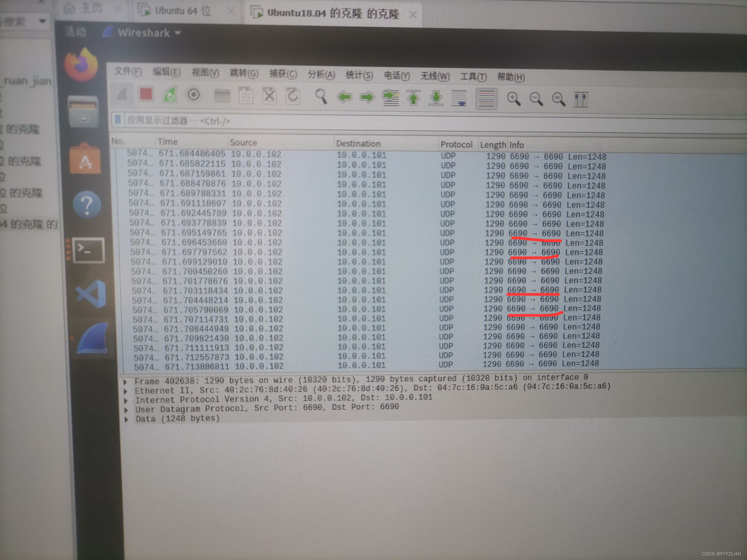Zoom in the packet text
This screenshot has width=747, height=560.
(x=514, y=99)
